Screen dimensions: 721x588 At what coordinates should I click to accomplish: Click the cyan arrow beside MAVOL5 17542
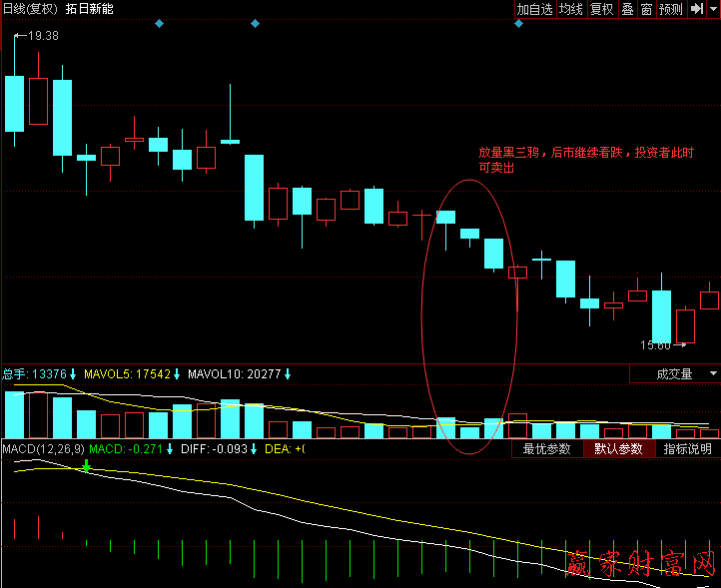point(178,374)
